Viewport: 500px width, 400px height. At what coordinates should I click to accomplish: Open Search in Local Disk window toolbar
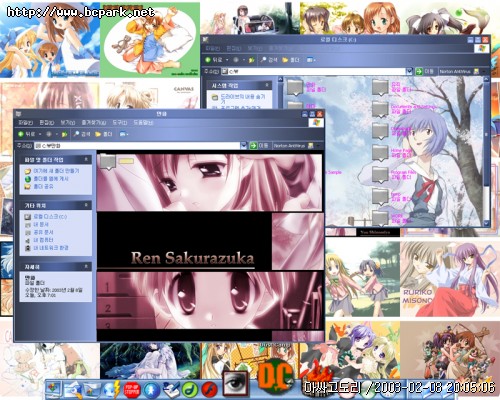click(x=269, y=60)
